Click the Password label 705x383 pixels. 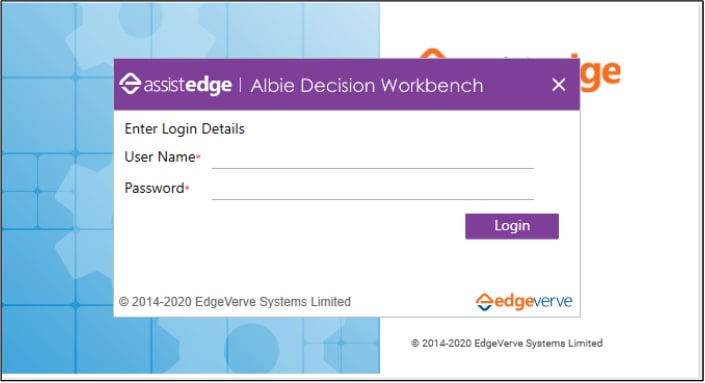pos(154,188)
